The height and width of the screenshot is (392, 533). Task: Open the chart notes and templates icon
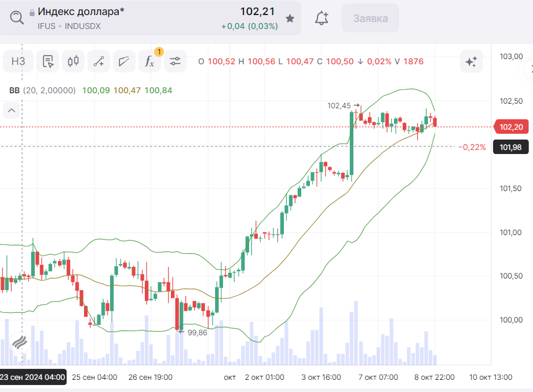click(x=48, y=61)
